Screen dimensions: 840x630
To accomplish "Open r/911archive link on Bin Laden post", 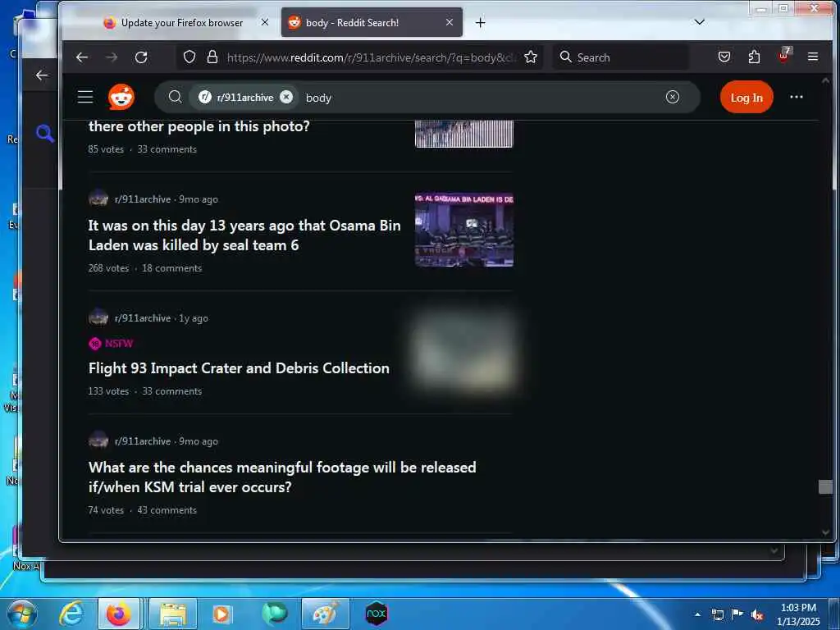I will [x=143, y=199].
